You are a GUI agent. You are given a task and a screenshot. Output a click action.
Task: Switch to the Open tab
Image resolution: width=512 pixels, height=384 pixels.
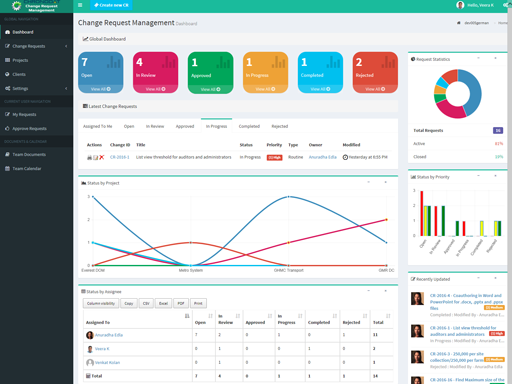pos(129,126)
